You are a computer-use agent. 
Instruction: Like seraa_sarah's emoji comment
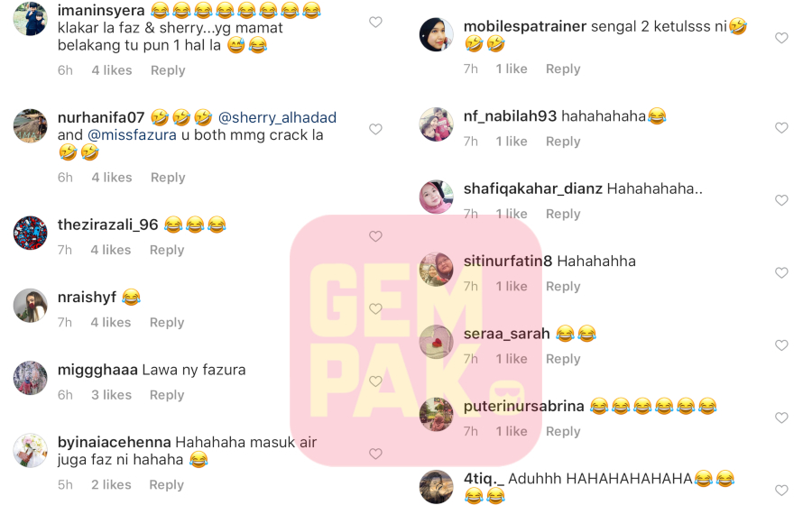(781, 345)
